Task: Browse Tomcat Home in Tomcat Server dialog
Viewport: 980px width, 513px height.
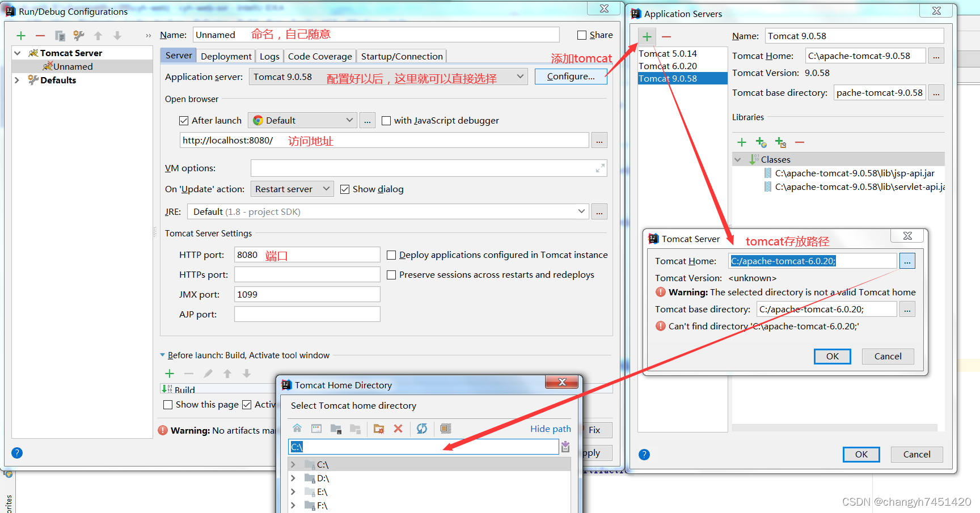Action: point(907,261)
